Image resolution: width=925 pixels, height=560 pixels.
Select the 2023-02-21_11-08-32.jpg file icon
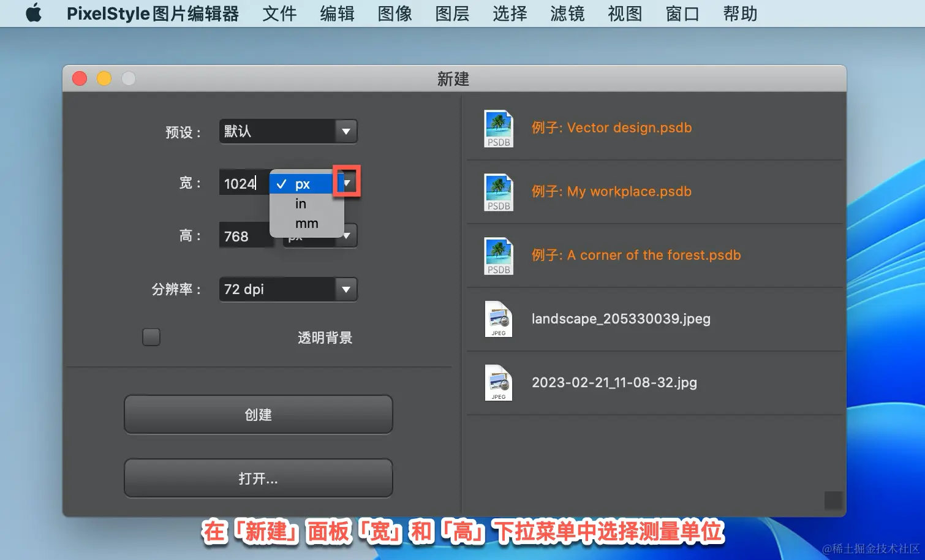[499, 383]
